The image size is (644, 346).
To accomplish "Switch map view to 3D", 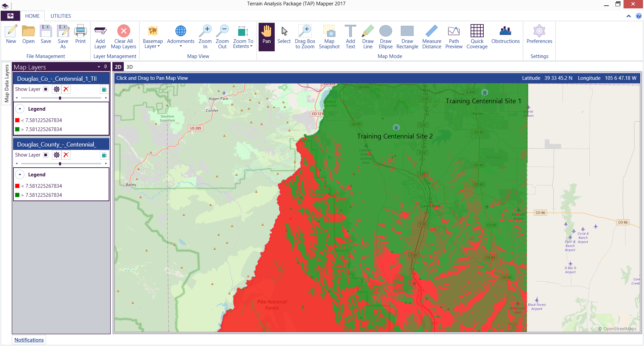I will [129, 67].
